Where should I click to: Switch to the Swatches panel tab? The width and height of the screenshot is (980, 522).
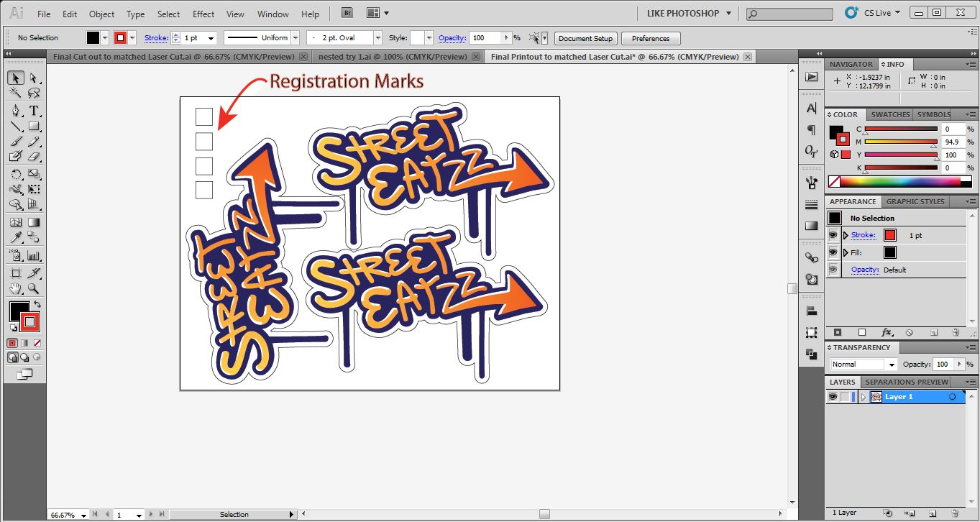coord(890,114)
